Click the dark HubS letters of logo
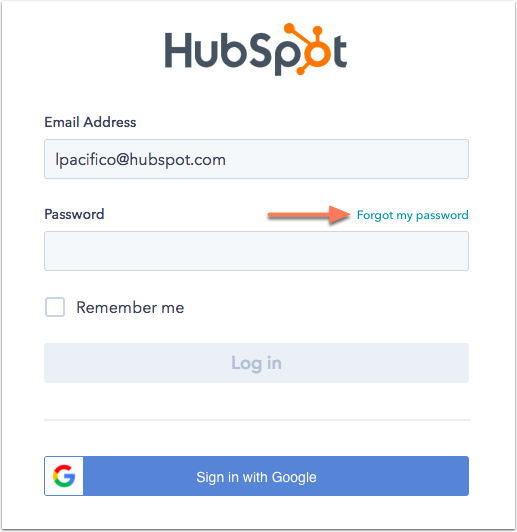 224,50
